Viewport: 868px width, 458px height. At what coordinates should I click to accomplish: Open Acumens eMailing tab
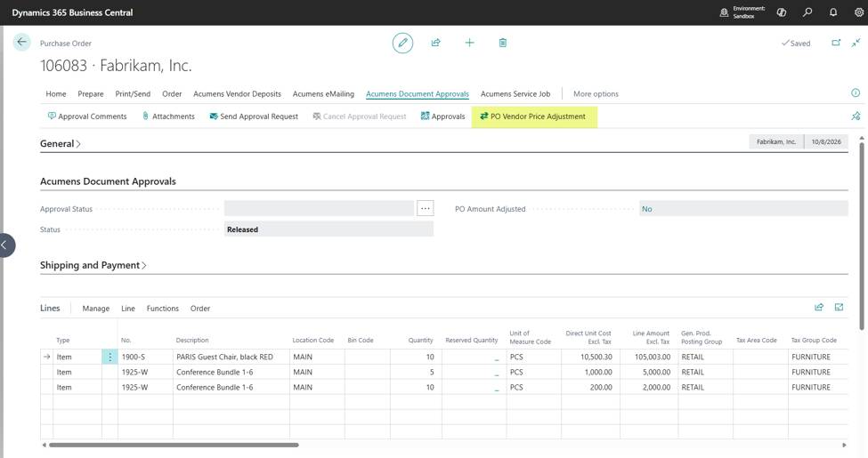[x=323, y=94]
